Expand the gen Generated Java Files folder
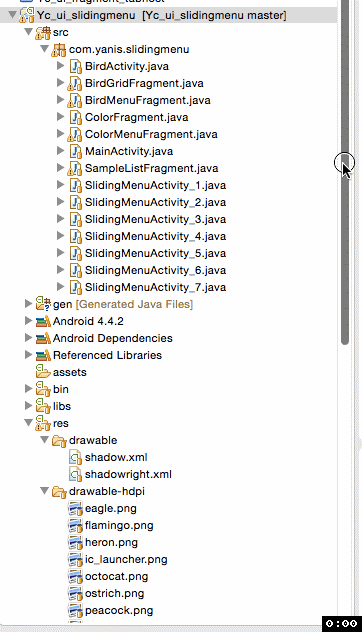This screenshot has height=632, width=362. click(28, 304)
